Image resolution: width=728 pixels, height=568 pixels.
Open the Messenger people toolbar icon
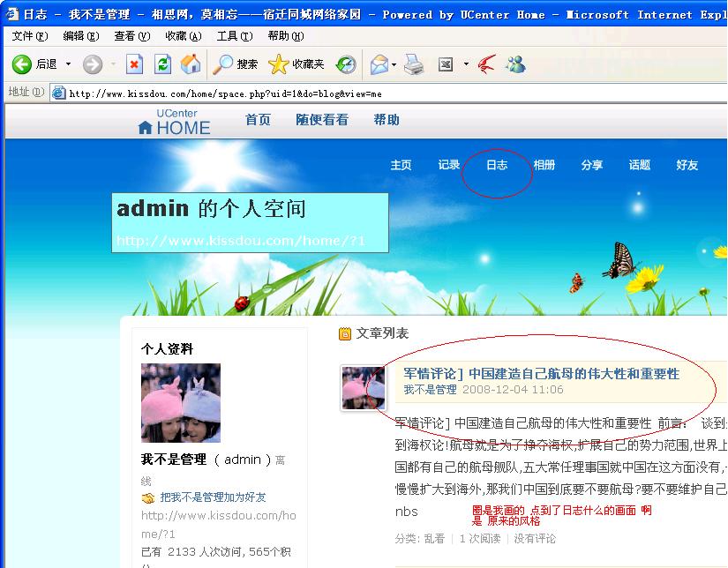(516, 64)
